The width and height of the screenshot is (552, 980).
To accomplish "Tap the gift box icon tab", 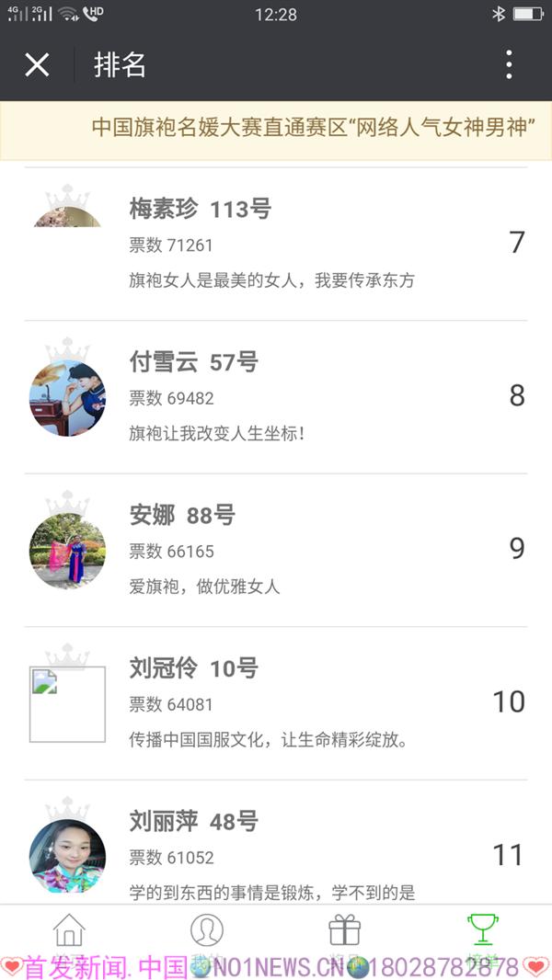I will click(345, 930).
